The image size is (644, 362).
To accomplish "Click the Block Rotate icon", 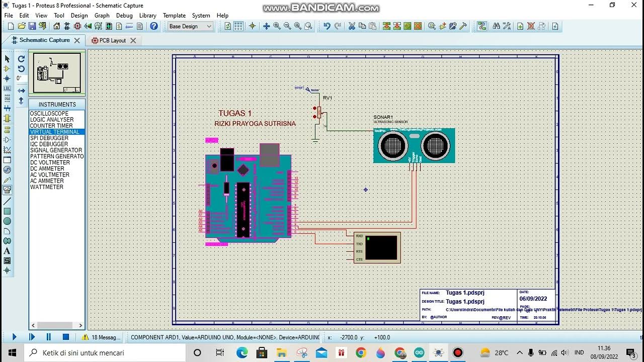I will coord(408,26).
